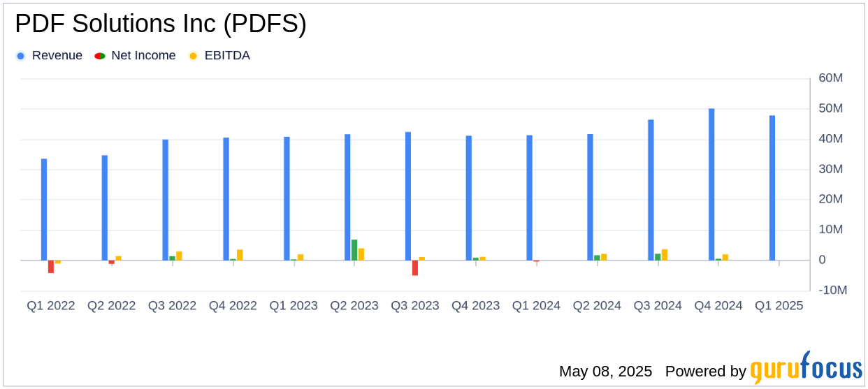Image resolution: width=868 pixels, height=389 pixels.
Task: Click the Q3 2022 yellow EBITDA bar
Action: coord(180,256)
